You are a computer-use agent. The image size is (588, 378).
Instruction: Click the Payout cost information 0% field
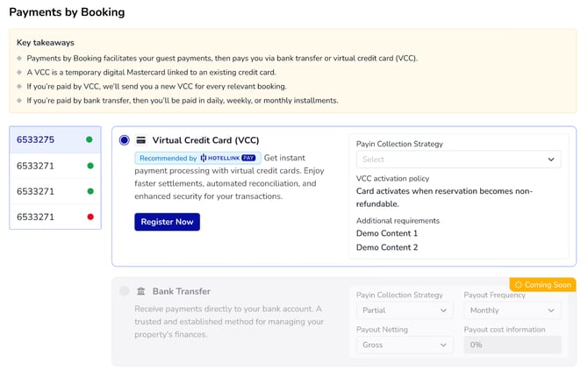click(x=513, y=345)
